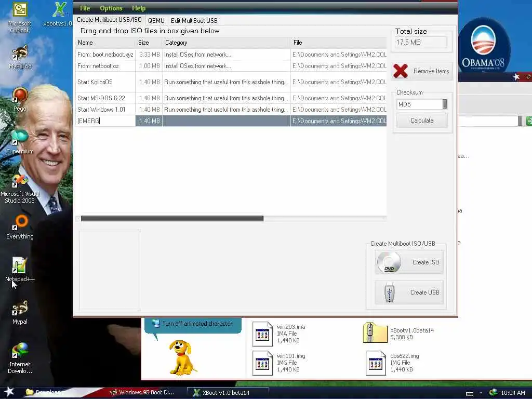Switch to Edit MultiBoot USB tab

(194, 20)
